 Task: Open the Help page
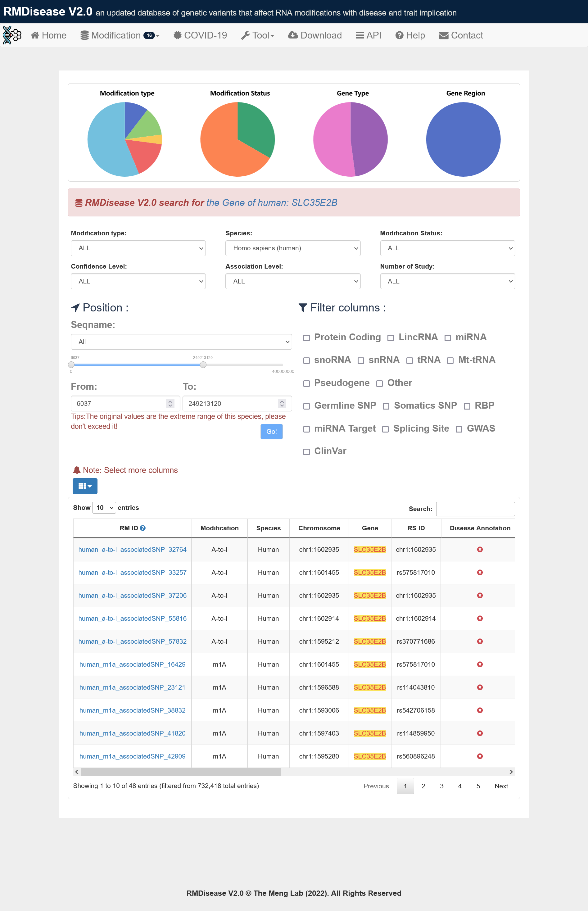pyautogui.click(x=410, y=35)
